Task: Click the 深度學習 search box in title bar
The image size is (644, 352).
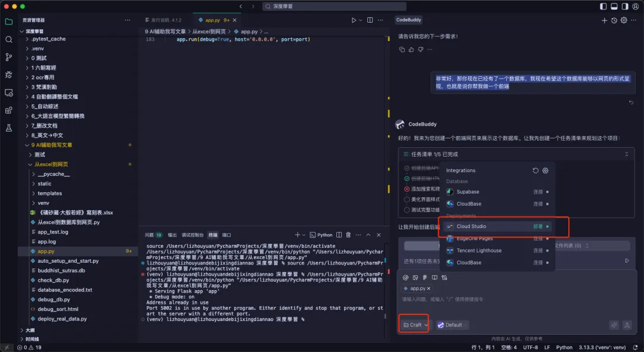Action: pos(335,7)
